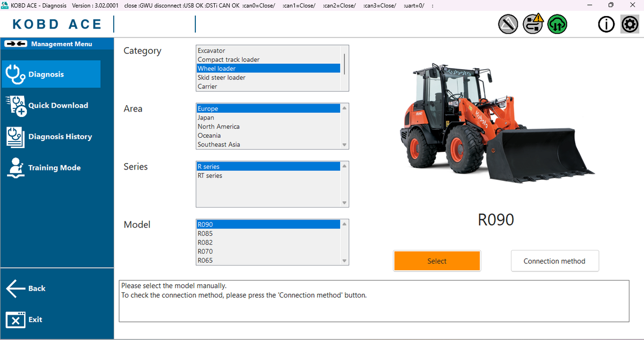Open the information icon
Screen dimensions: 644x340
tap(606, 24)
